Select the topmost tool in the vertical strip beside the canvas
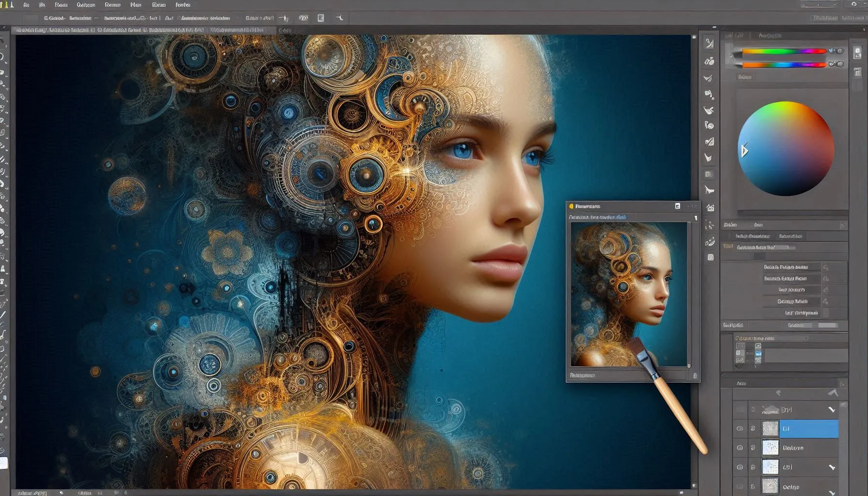 pos(709,44)
